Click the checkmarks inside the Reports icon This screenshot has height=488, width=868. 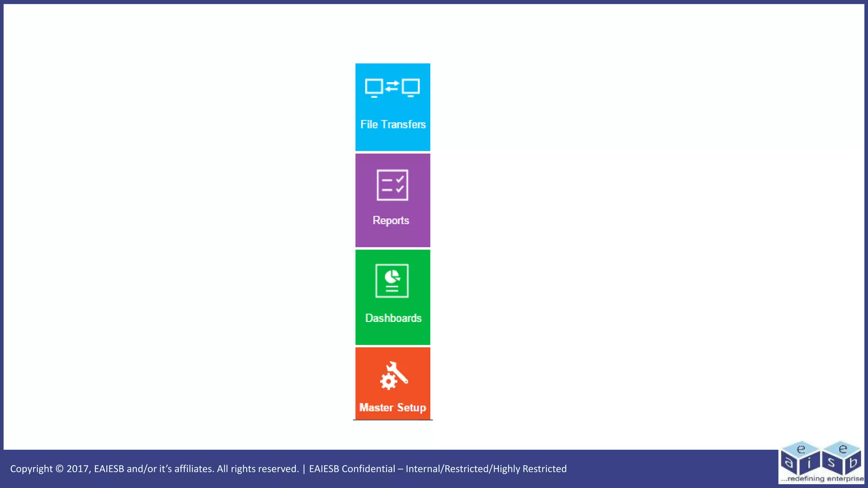pyautogui.click(x=400, y=185)
